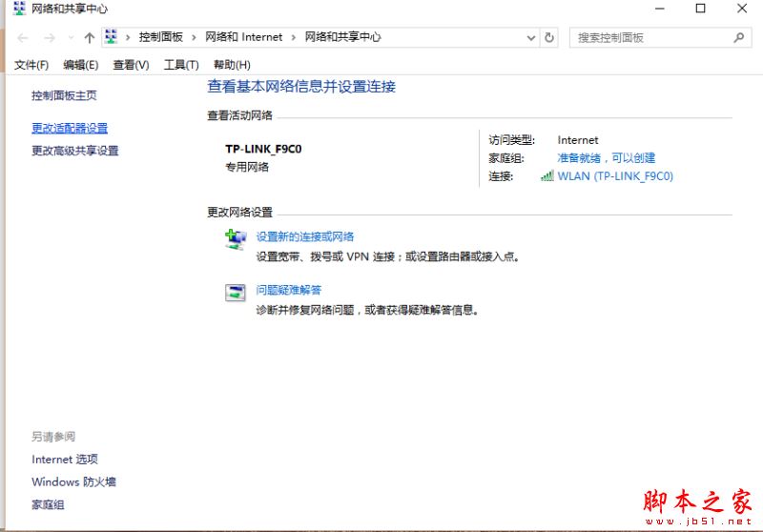This screenshot has width=763, height=532.
Task: Open the 编辑(E) menu
Action: (81, 65)
